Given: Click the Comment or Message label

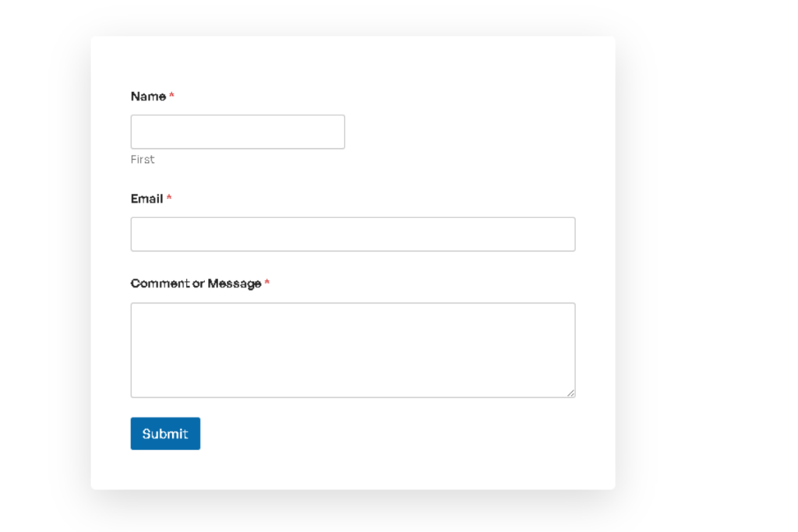Looking at the screenshot, I should (x=195, y=283).
